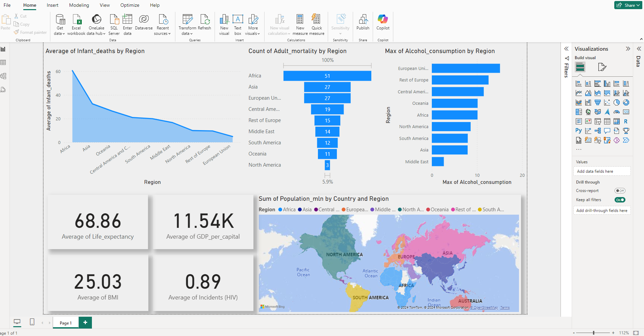Open the Modeling ribbon tab
644x336 pixels.
[x=79, y=5]
